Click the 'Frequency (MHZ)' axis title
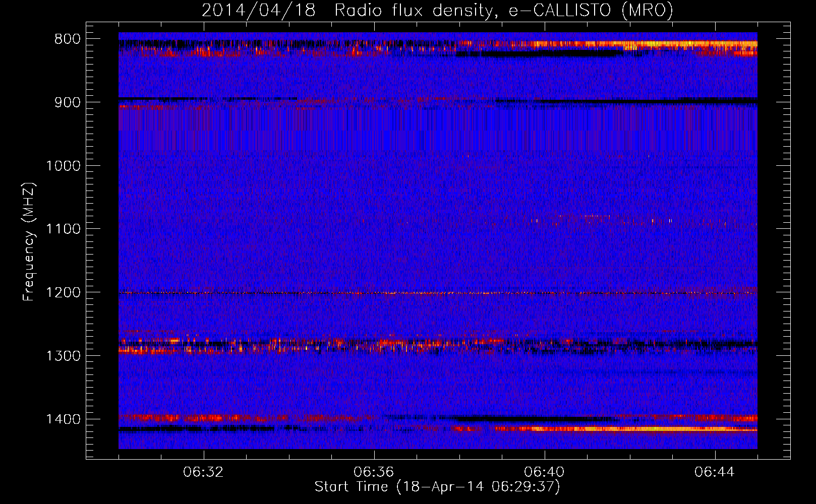This screenshot has height=504, width=816. coord(29,241)
